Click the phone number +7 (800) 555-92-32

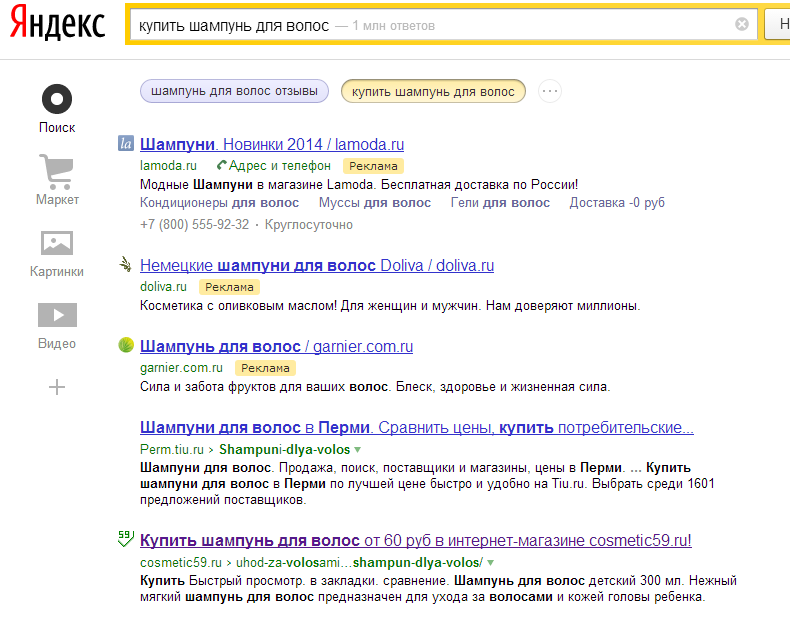(194, 225)
